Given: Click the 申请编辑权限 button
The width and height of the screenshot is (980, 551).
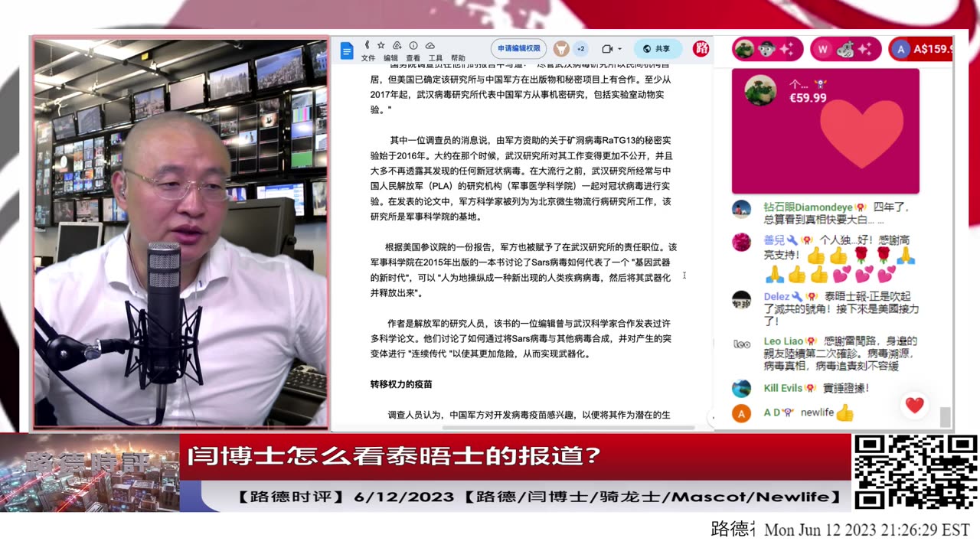Looking at the screenshot, I should point(519,48).
